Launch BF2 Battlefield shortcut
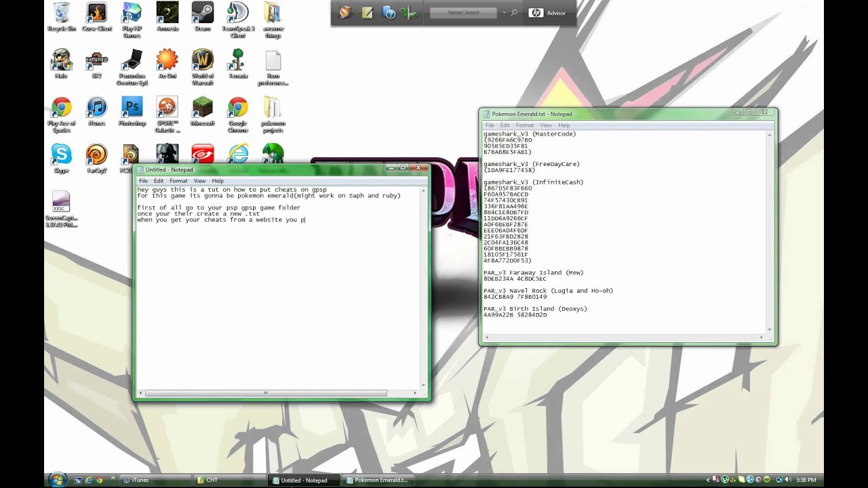The image size is (868, 488). pos(97,64)
